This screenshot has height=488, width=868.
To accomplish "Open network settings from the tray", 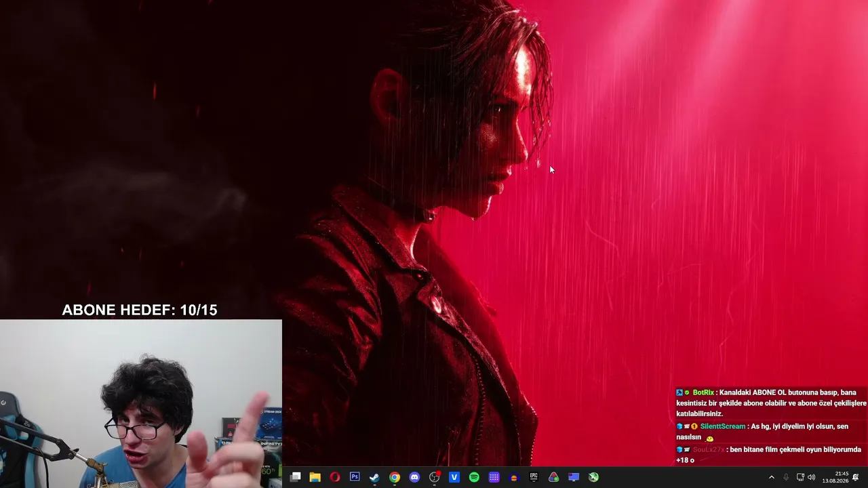I will click(x=800, y=477).
